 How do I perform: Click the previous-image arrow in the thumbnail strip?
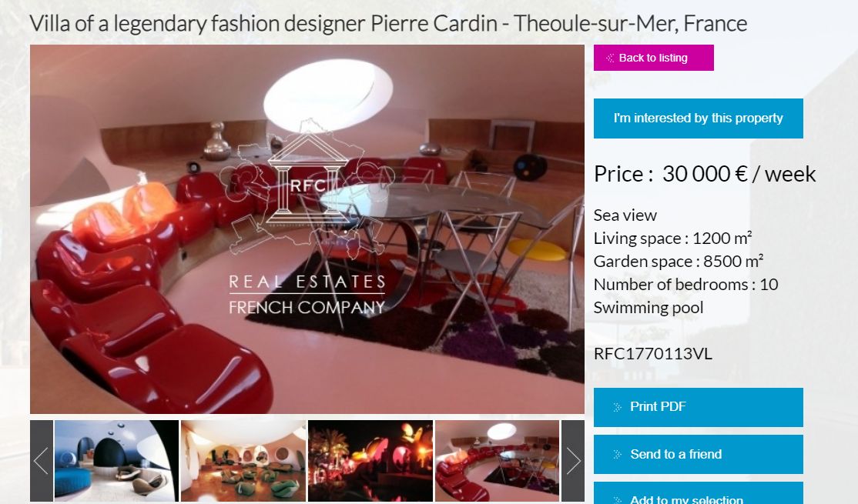(x=42, y=461)
